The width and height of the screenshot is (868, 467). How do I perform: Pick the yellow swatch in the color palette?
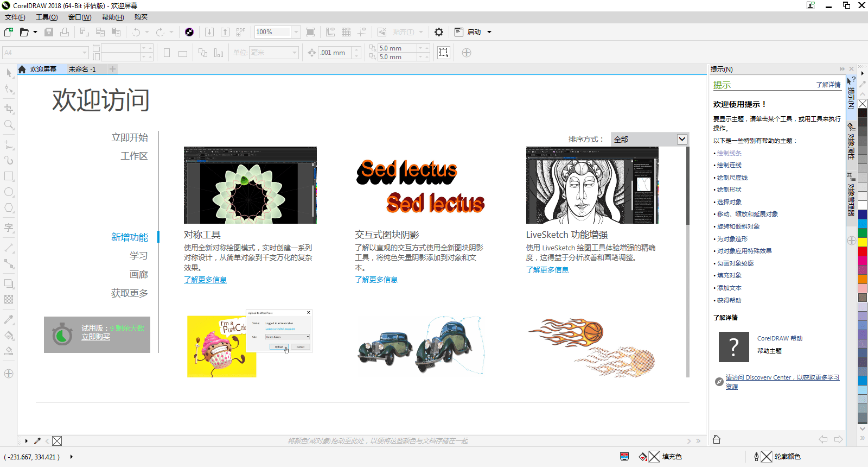click(x=862, y=242)
